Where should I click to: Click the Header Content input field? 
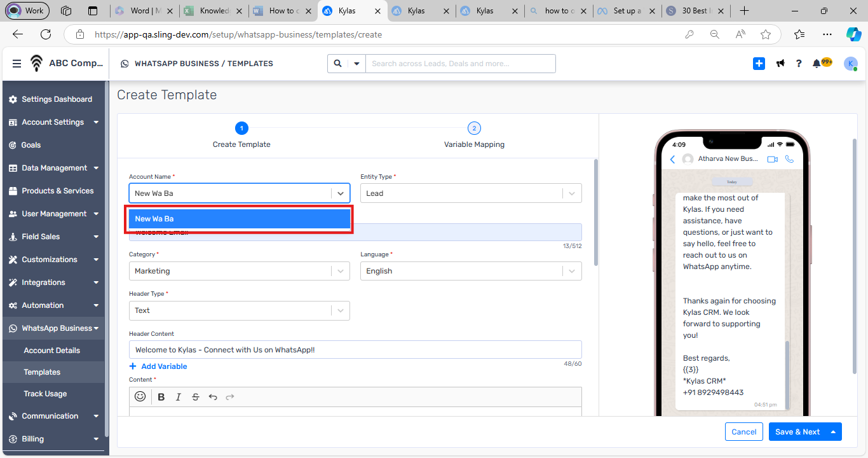(x=355, y=350)
